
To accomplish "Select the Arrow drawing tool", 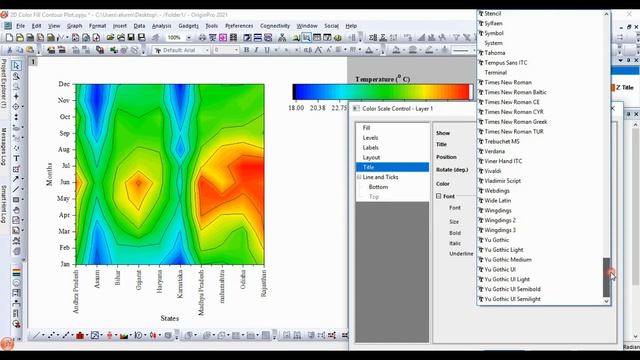I will (x=16, y=179).
